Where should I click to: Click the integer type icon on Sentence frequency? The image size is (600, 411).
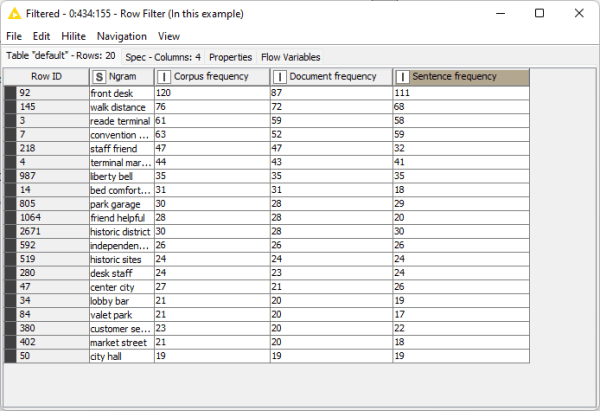click(402, 77)
